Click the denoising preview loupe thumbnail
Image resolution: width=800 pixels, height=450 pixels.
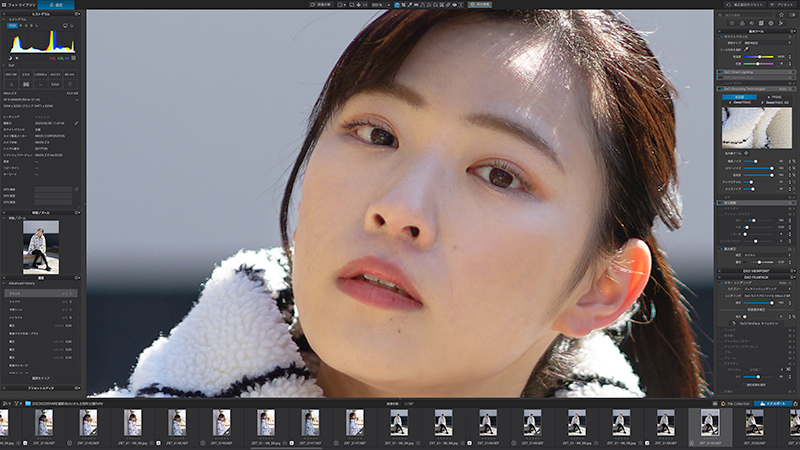(757, 128)
